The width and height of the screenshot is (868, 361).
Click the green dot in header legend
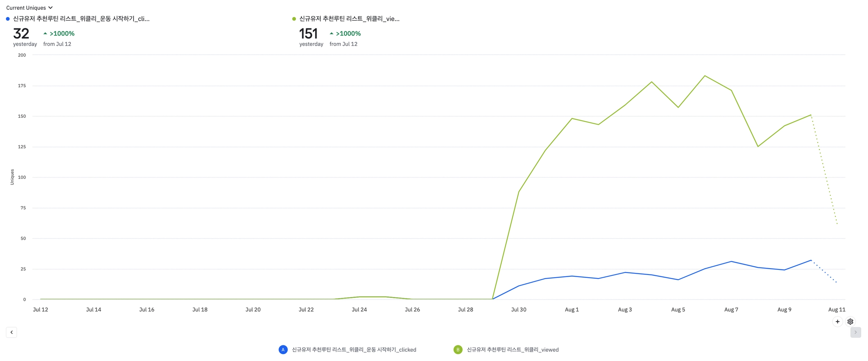pos(294,19)
